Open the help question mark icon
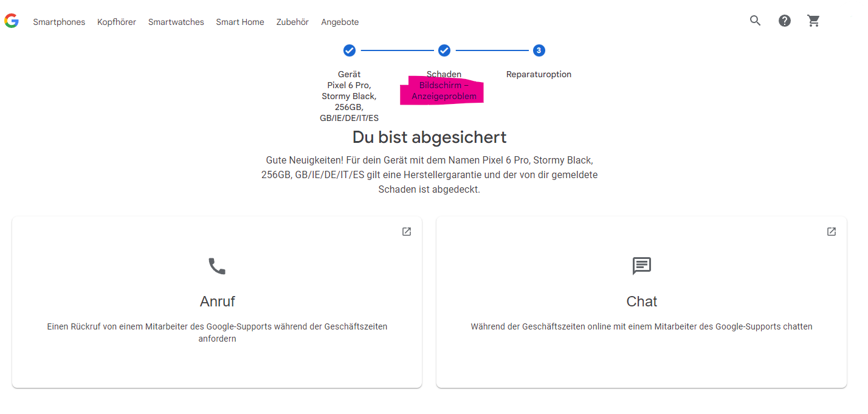Viewport: 868px width, 414px height. (785, 21)
